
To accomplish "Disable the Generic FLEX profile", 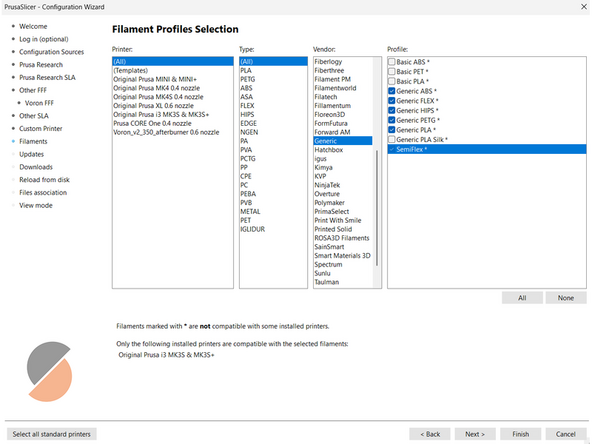I will click(392, 101).
